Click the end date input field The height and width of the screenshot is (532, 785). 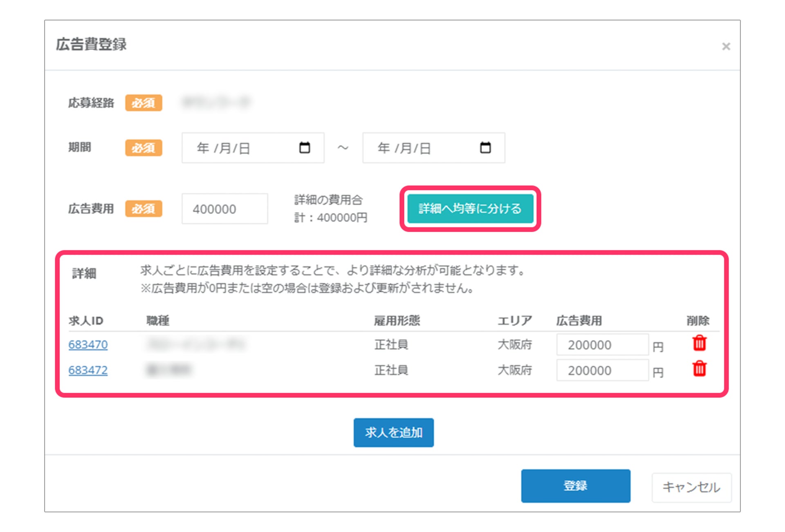[421, 148]
